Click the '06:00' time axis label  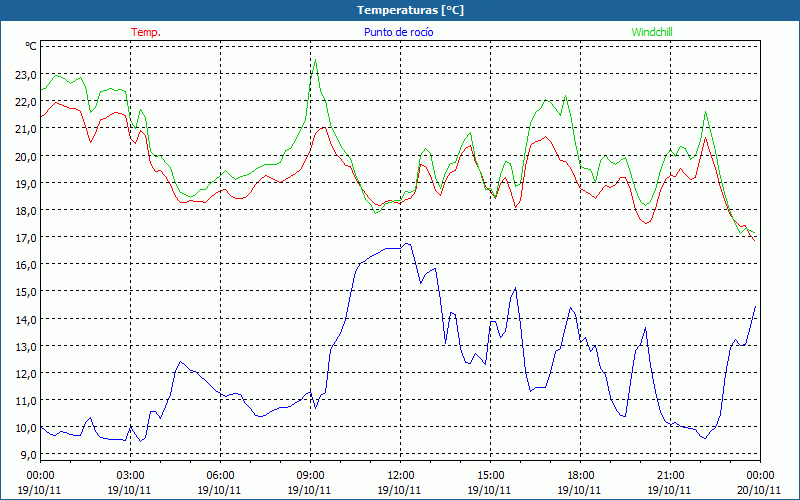point(220,476)
